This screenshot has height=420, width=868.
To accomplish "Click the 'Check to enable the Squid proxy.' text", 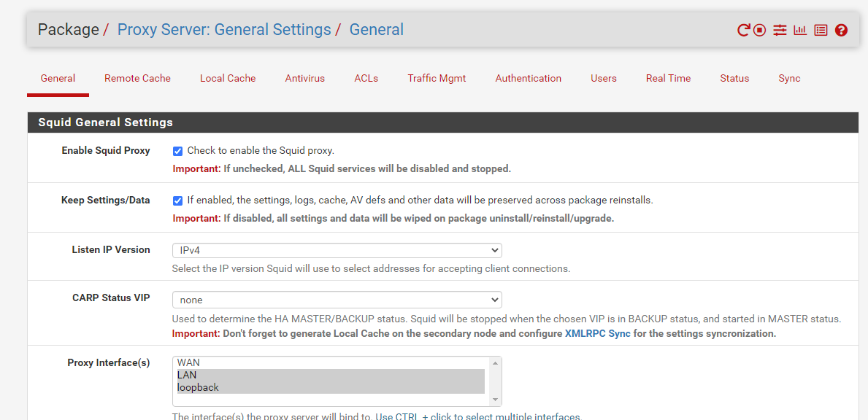I will 261,150.
